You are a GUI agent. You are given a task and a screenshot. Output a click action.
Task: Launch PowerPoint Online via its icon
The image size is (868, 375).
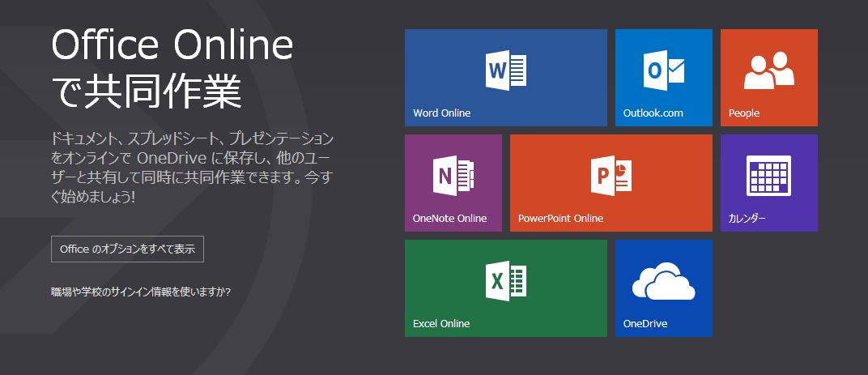click(611, 176)
